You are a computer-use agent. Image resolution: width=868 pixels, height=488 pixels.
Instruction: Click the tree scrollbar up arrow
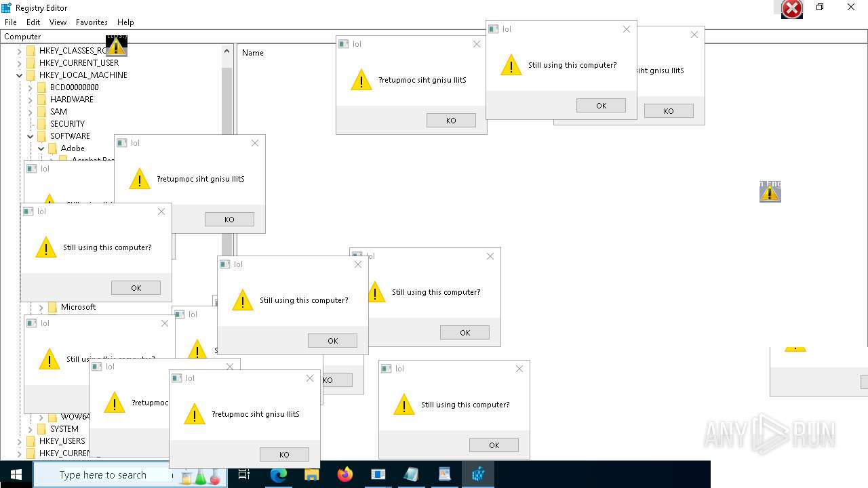point(227,51)
